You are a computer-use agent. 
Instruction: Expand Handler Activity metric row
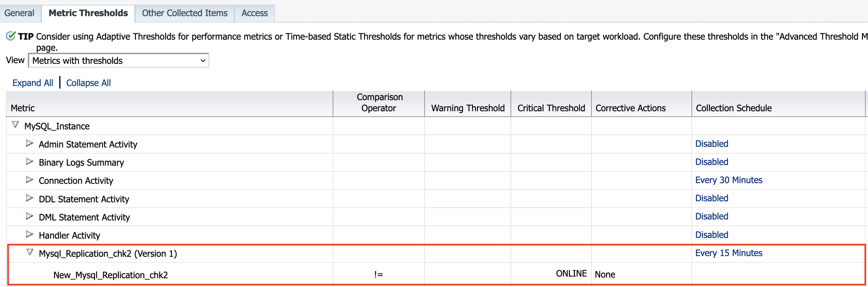click(x=30, y=234)
